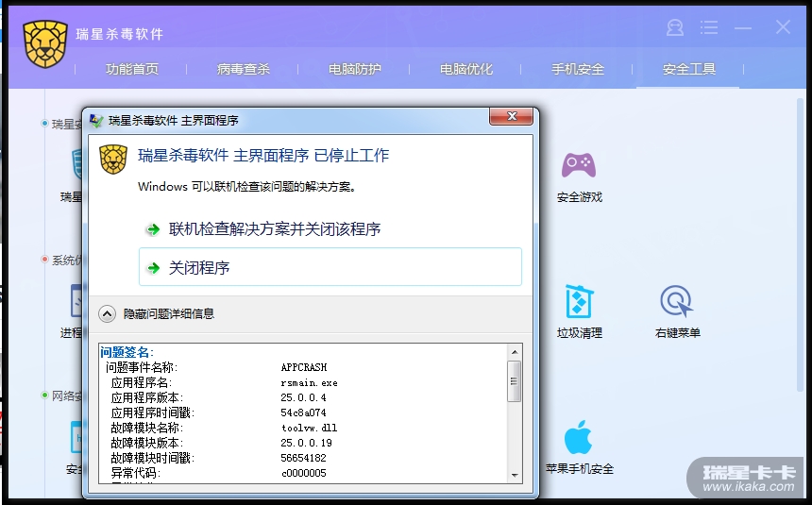Click the Rising lion shield logo
The width and height of the screenshot is (812, 505).
tap(45, 44)
